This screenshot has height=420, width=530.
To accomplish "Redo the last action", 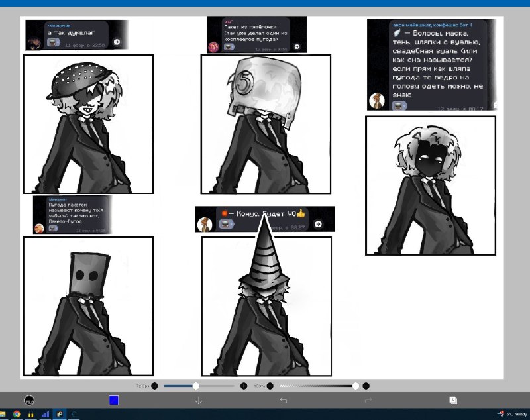I will (x=368, y=400).
